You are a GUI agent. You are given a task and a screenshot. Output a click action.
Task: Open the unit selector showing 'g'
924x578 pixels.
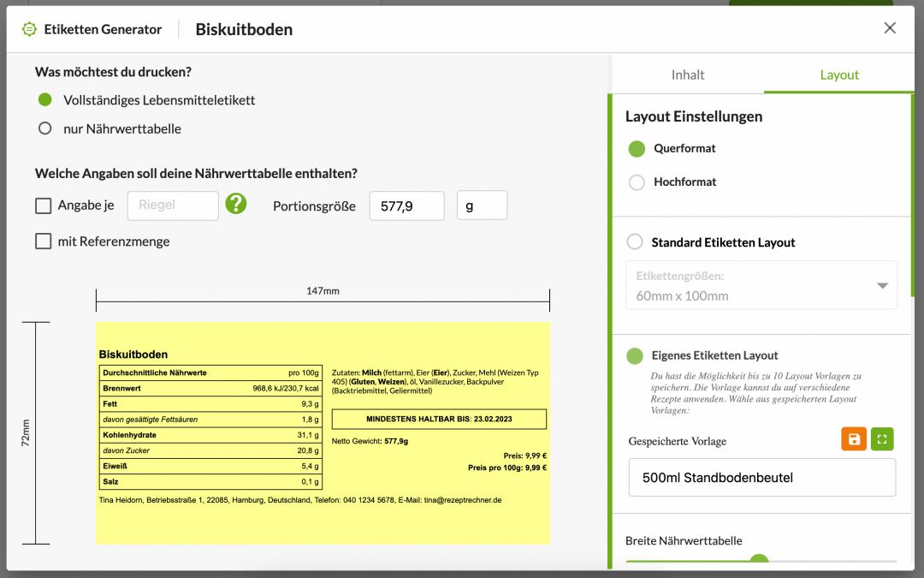pos(482,206)
